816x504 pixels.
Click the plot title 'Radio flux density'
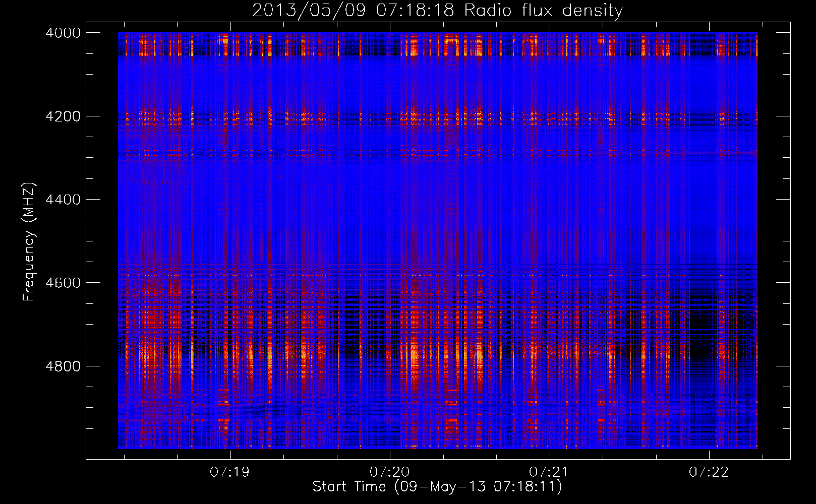(543, 10)
